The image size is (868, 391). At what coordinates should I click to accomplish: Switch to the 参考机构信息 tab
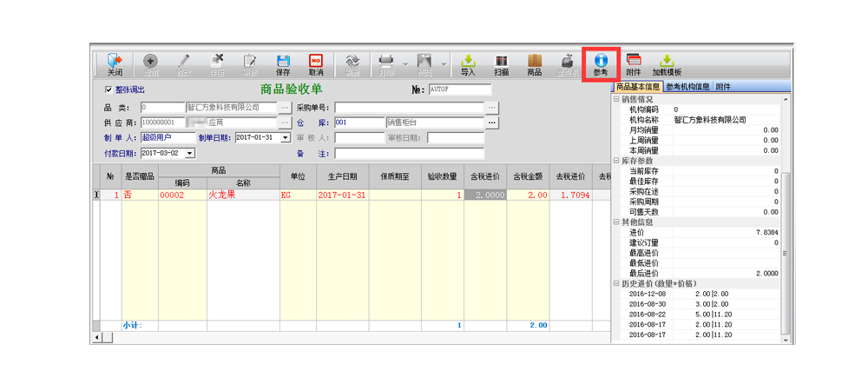688,86
